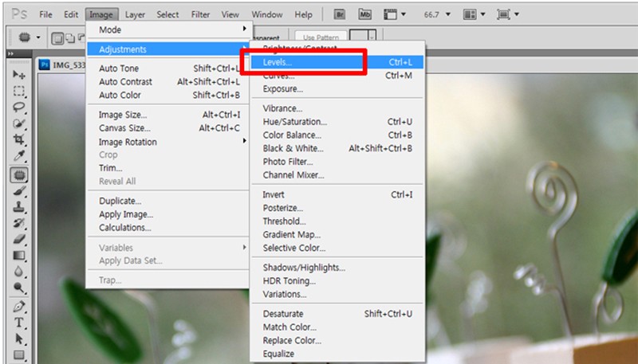Select the Type tool

coord(18,323)
